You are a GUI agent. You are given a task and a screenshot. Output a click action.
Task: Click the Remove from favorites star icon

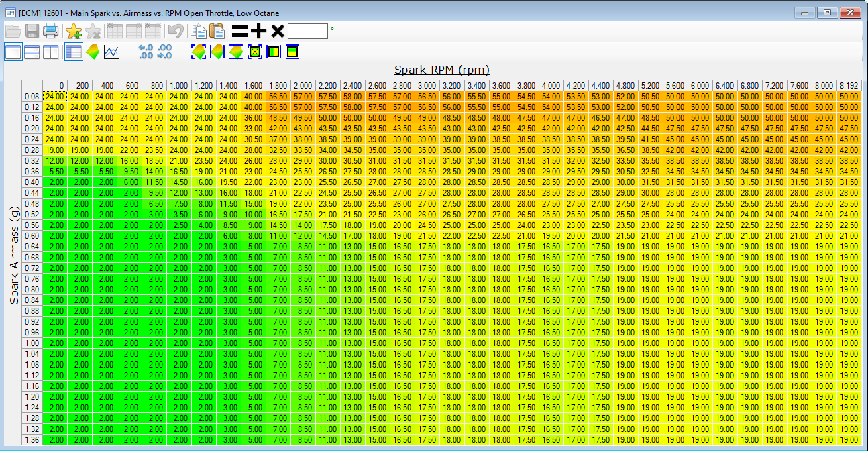(x=93, y=31)
